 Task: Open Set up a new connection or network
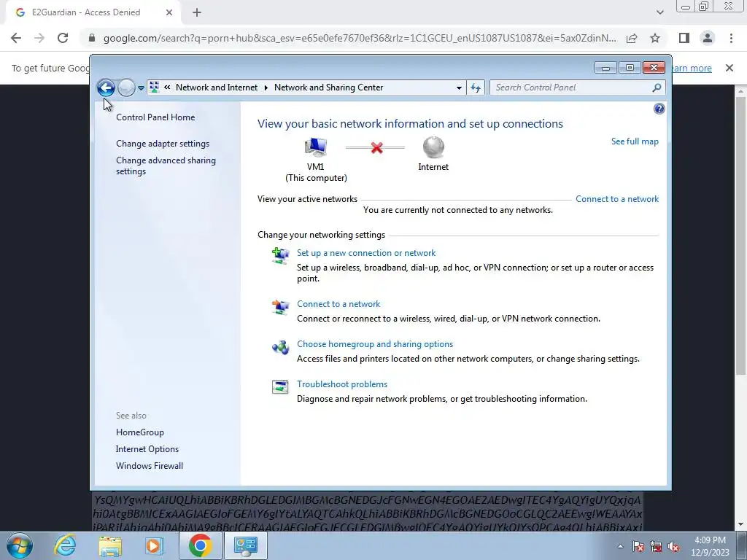click(x=366, y=253)
